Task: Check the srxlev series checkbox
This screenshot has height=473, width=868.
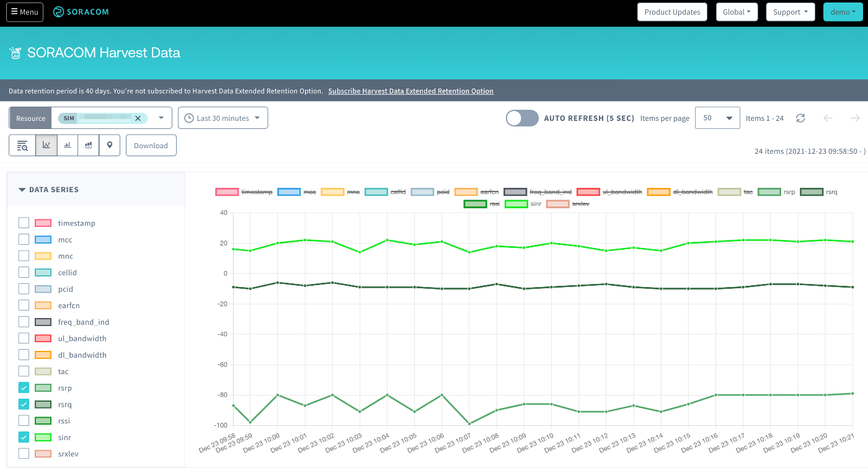Action: [24, 454]
